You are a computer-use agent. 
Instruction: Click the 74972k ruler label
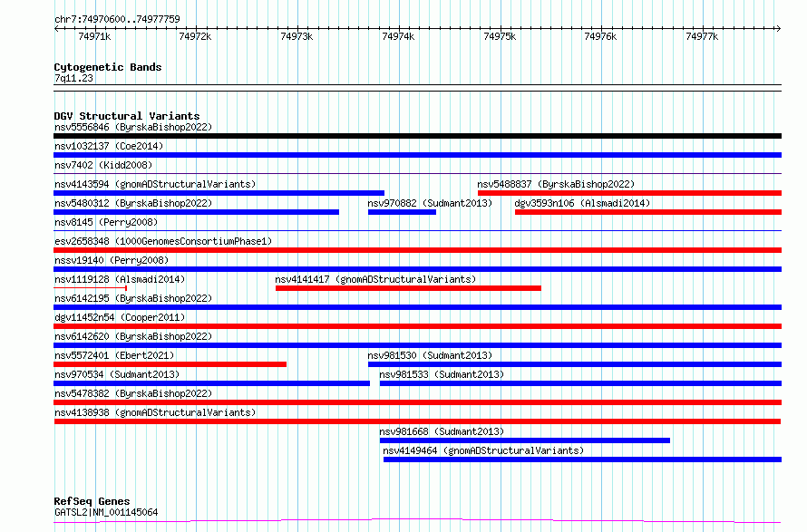click(x=195, y=36)
